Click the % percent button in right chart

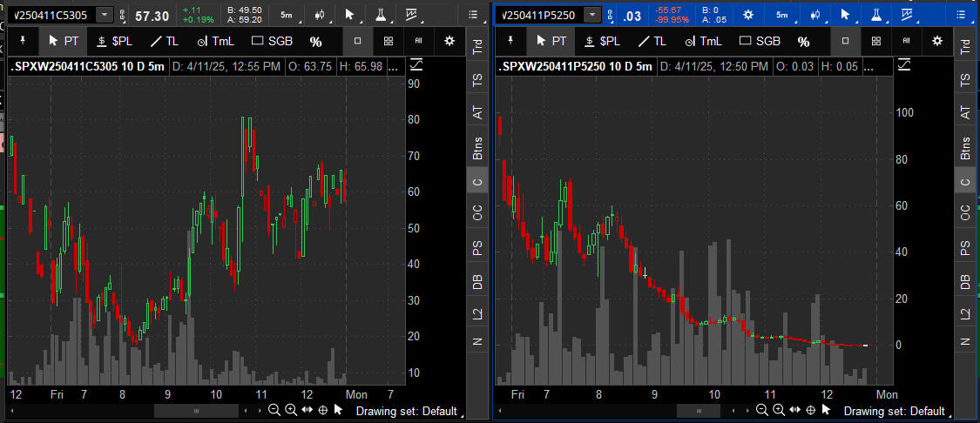tap(803, 41)
